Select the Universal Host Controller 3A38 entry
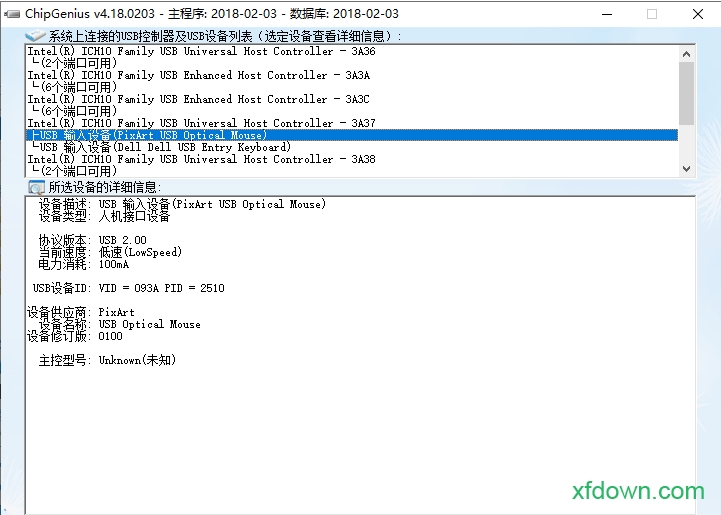This screenshot has width=721, height=515. pos(200,159)
